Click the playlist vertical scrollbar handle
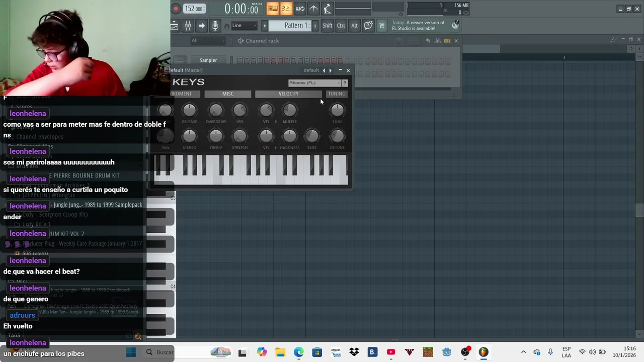Viewport: 644px width, 362px height. pyautogui.click(x=639, y=210)
